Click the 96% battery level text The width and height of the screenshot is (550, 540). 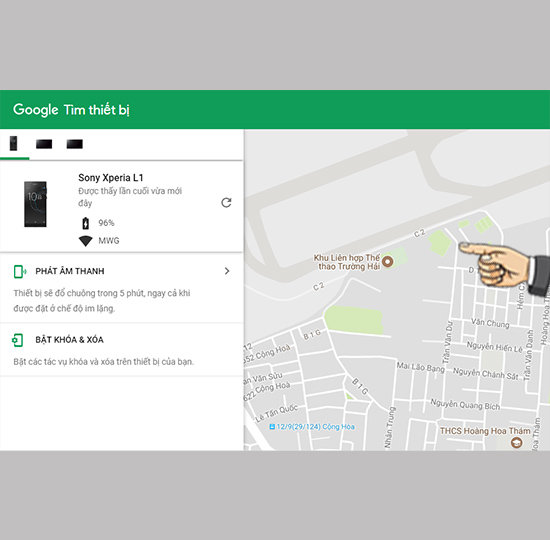pyautogui.click(x=106, y=223)
